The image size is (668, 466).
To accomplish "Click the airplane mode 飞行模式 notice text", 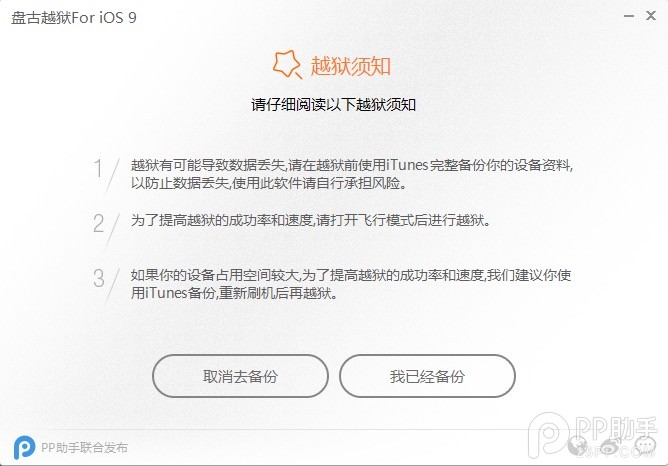I will click(x=311, y=220).
